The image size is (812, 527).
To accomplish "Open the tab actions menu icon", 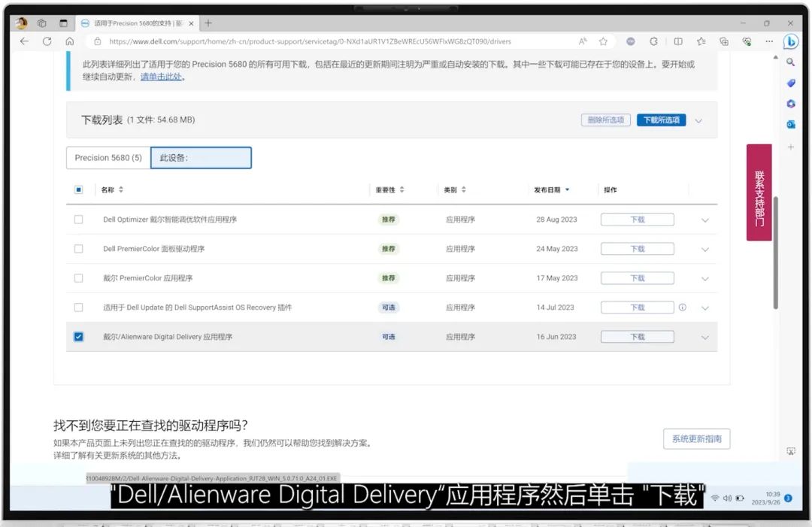I will pyautogui.click(x=63, y=23).
